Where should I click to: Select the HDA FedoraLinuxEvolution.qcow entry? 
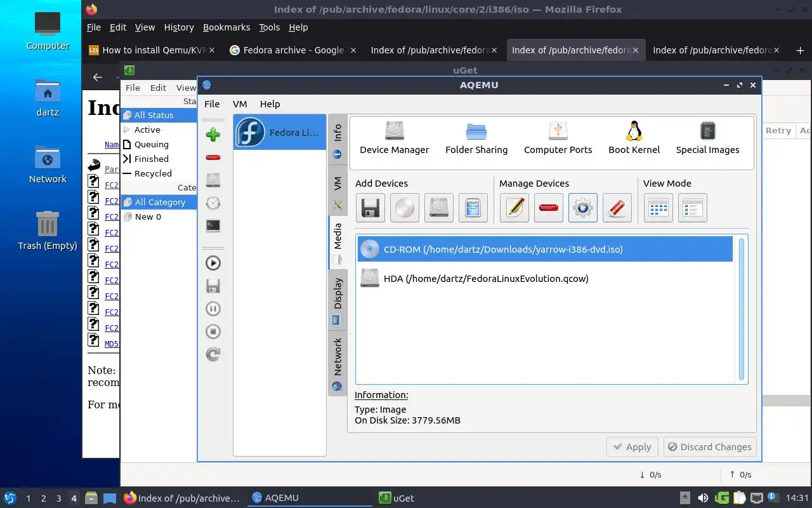545,278
